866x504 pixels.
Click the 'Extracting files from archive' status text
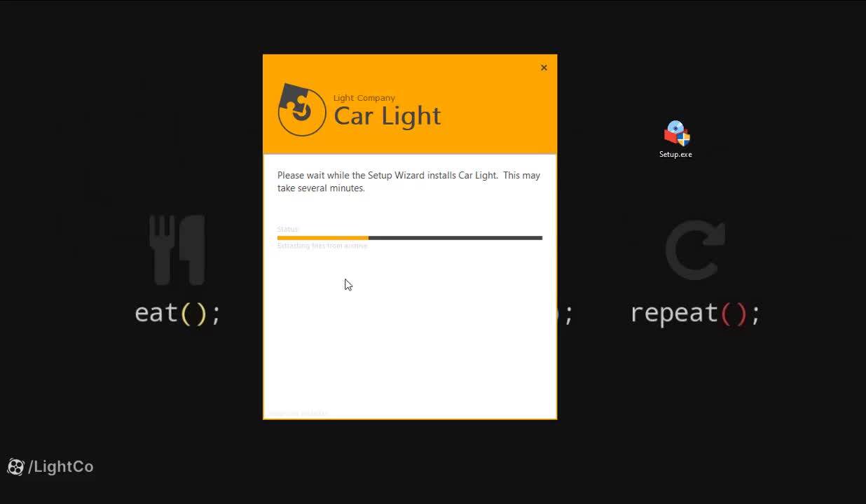pos(322,246)
